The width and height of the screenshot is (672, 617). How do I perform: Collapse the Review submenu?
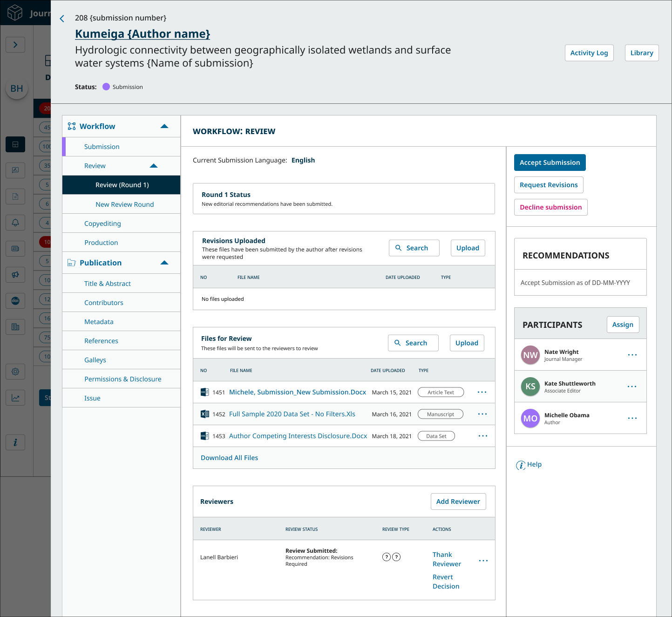point(154,166)
